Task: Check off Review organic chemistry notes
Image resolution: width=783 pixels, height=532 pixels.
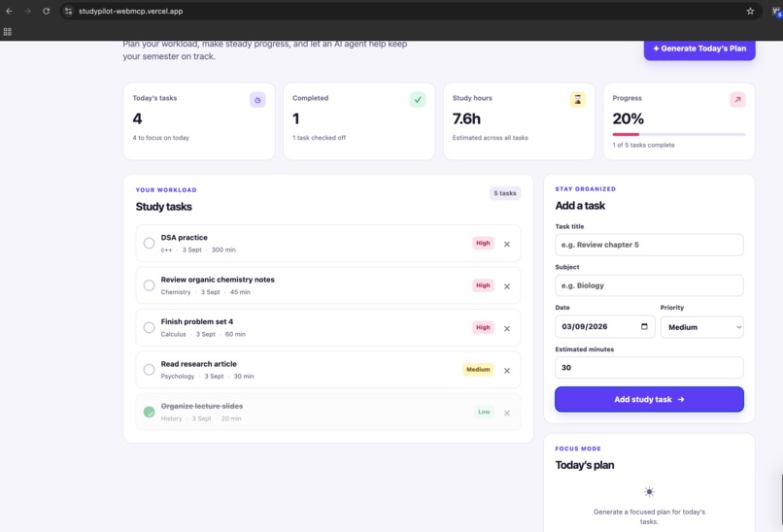Action: pyautogui.click(x=149, y=285)
